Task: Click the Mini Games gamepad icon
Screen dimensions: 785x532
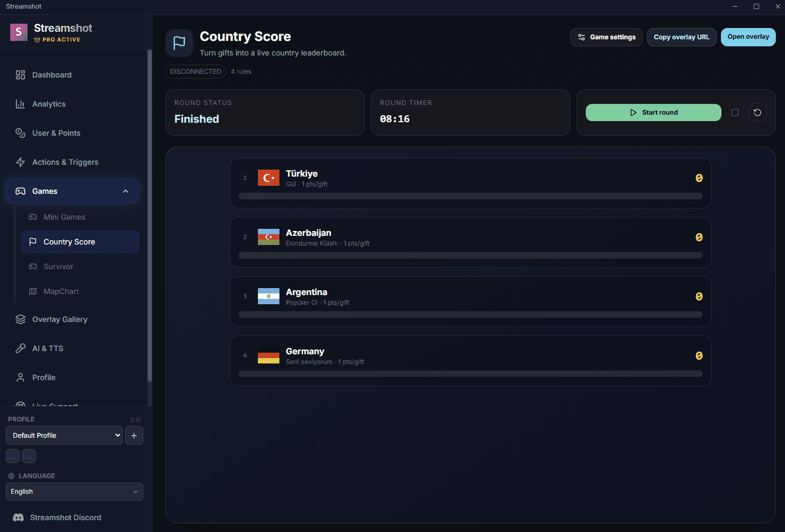Action: pos(33,217)
